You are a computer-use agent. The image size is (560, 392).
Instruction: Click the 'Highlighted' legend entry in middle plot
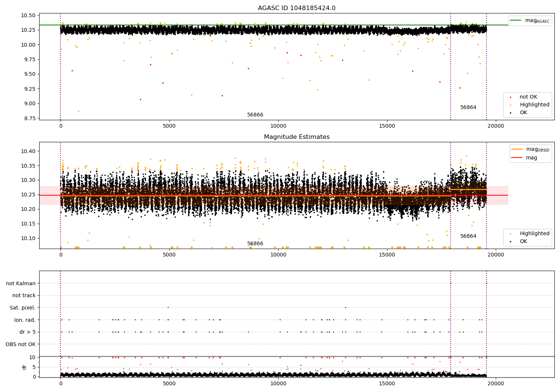point(534,234)
